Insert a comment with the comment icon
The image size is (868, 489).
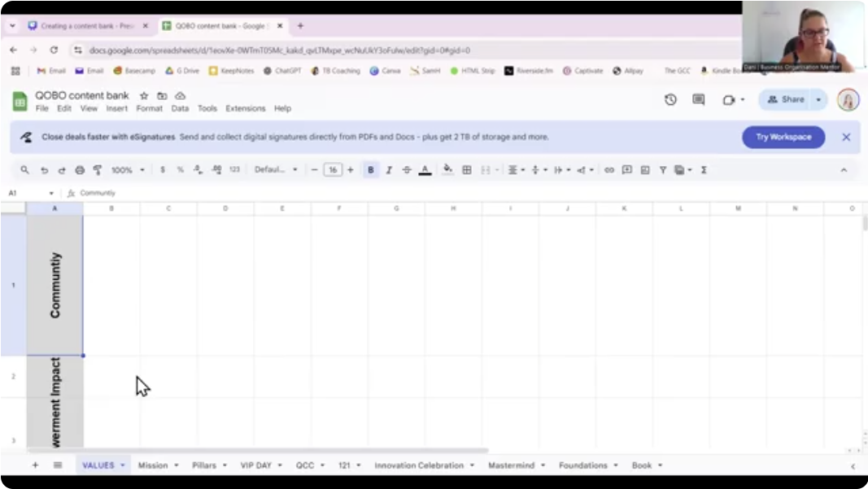point(628,170)
